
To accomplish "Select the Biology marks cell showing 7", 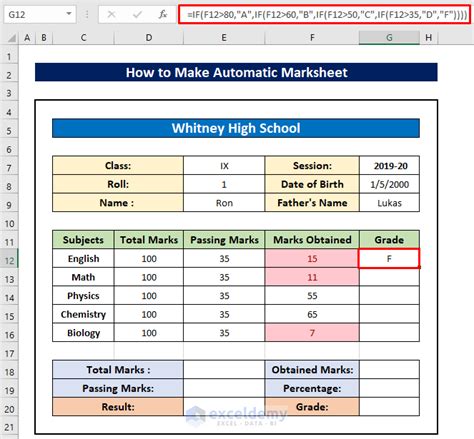I will pyautogui.click(x=312, y=333).
